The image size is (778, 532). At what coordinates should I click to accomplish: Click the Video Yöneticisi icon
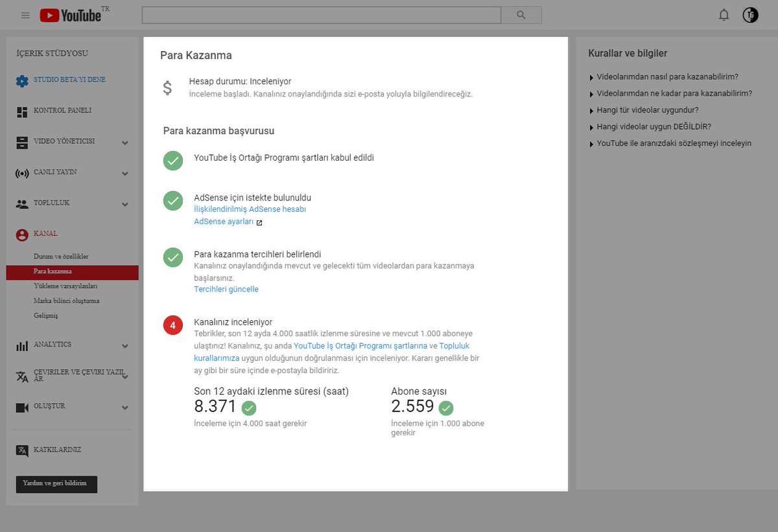pos(22,143)
